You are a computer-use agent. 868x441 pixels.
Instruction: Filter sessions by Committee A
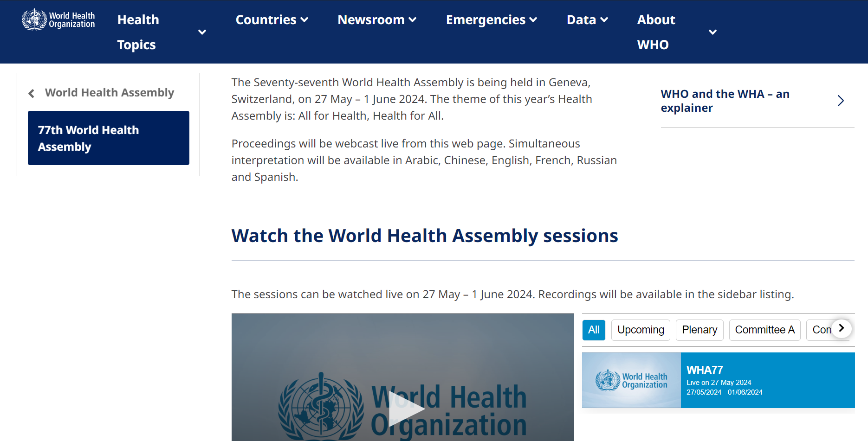pos(765,330)
